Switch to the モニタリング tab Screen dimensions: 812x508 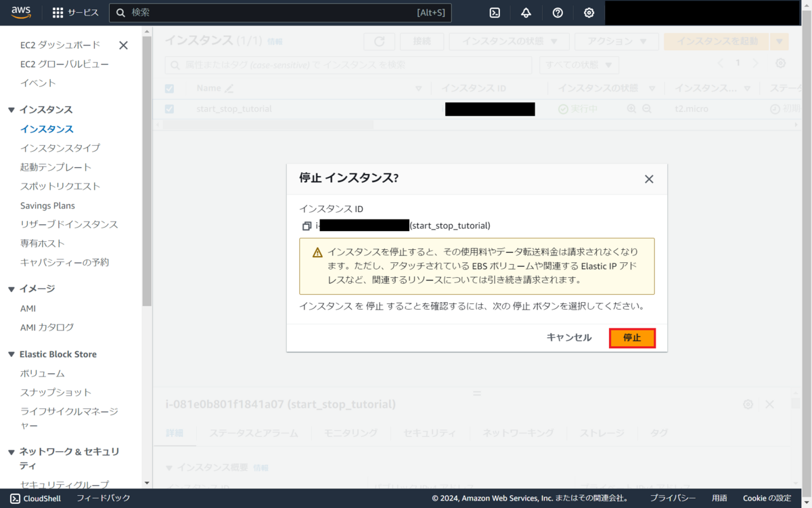point(351,433)
